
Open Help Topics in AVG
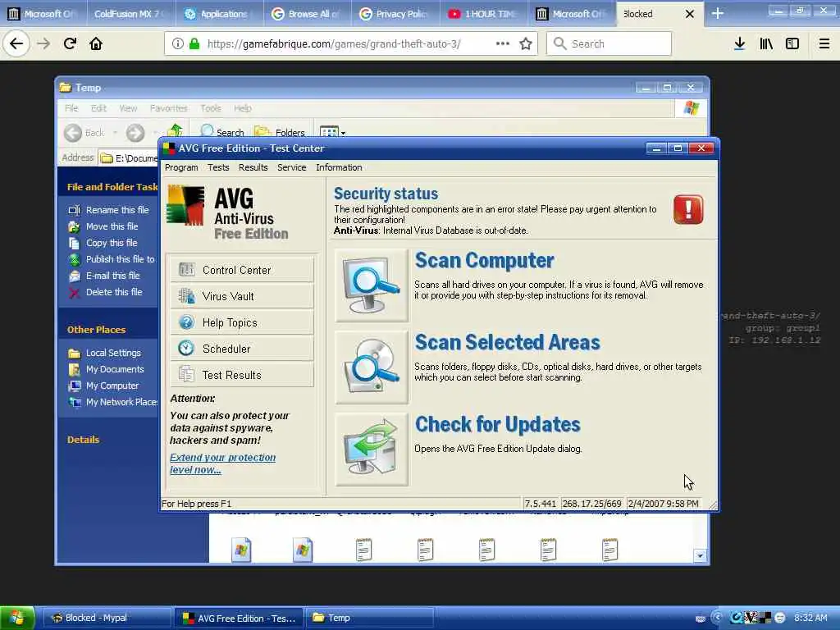tap(242, 322)
